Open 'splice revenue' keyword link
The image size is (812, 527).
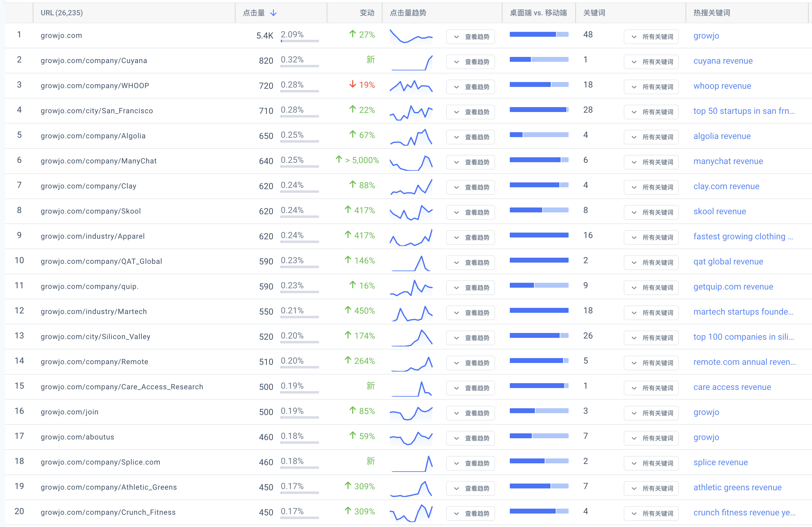720,462
